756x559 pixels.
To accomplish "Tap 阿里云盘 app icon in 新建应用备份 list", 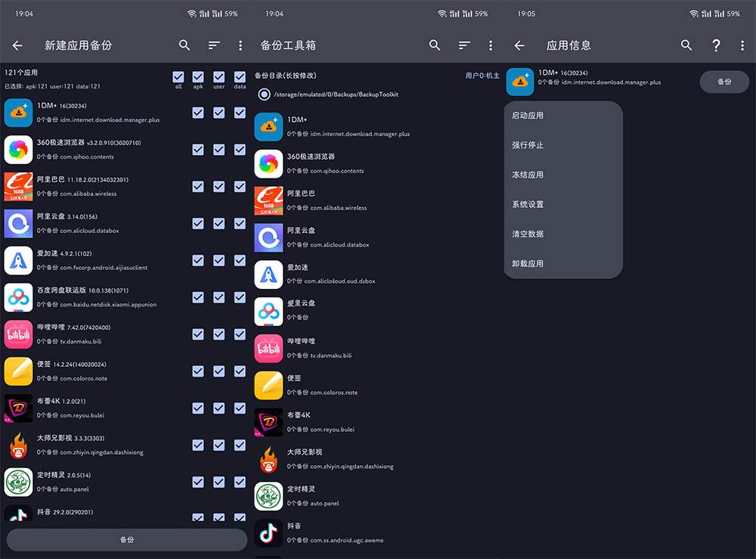I will [18, 224].
